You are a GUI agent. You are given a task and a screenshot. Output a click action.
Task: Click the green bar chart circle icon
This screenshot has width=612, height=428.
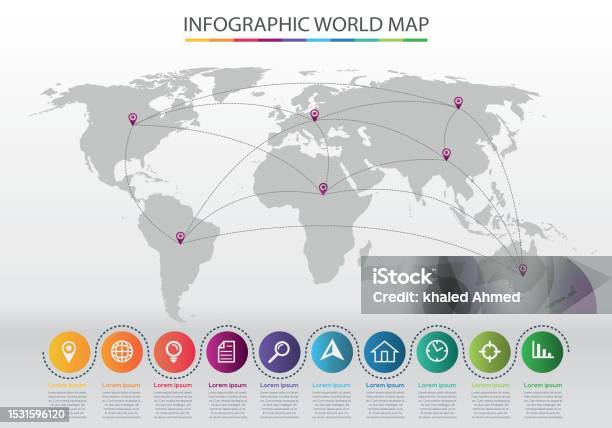542,352
